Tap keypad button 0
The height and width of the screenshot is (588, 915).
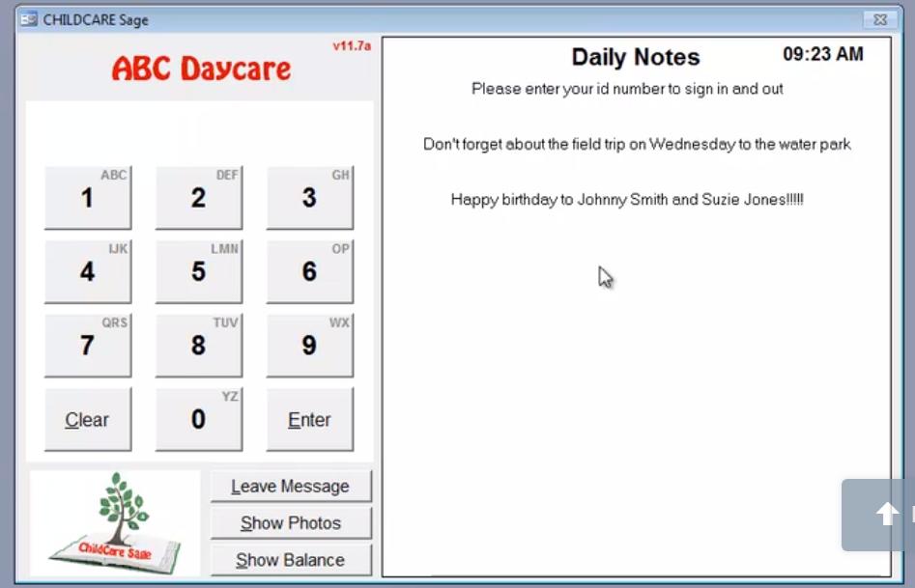(199, 419)
